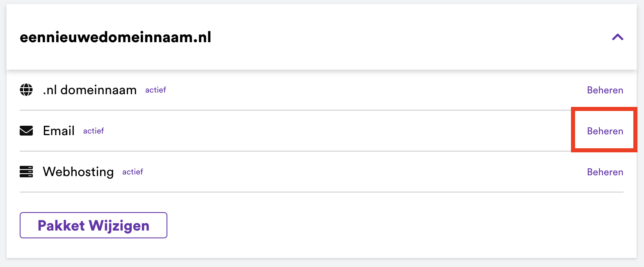644x267 pixels.
Task: Click the Email service label
Action: point(59,131)
